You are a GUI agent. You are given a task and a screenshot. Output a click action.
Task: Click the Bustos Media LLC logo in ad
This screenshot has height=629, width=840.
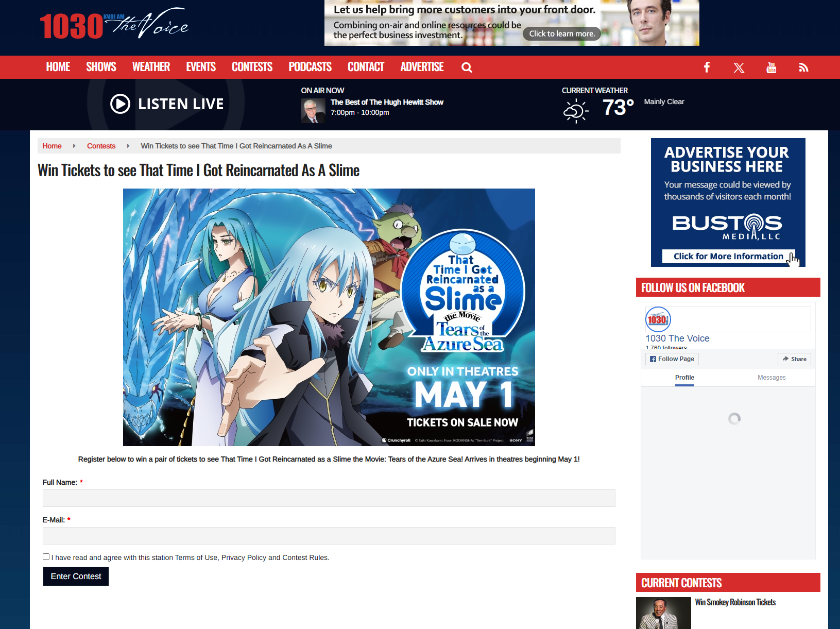(727, 227)
